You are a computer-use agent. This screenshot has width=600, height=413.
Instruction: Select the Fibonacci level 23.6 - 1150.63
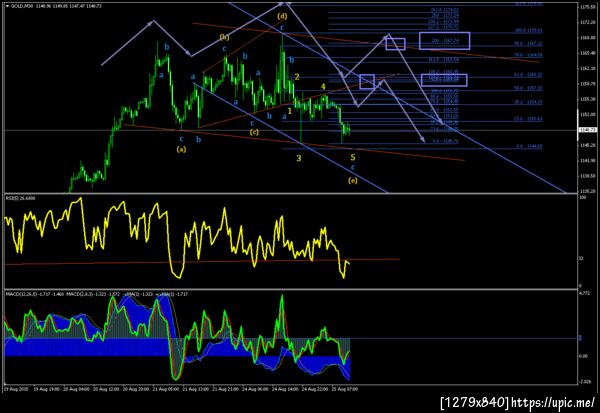click(528, 119)
